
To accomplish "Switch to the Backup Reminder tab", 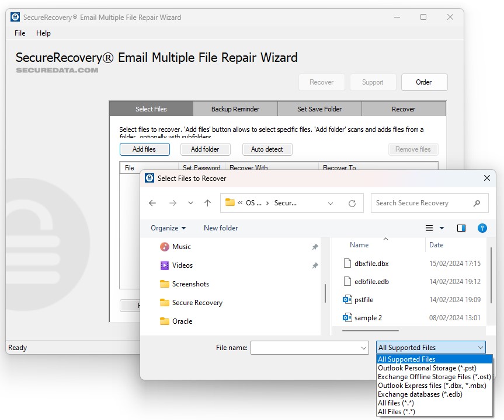I will coord(235,108).
